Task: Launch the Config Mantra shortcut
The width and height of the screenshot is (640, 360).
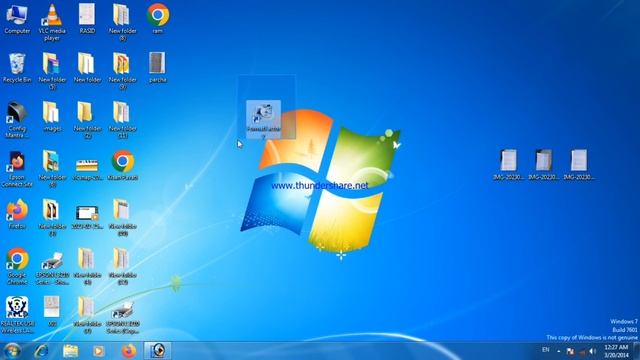Action: (17, 120)
